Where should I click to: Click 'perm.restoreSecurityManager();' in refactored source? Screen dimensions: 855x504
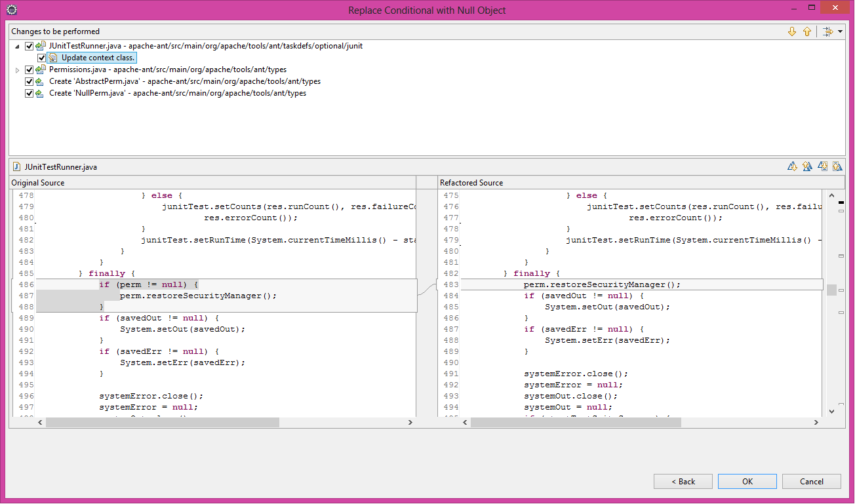[x=602, y=284]
